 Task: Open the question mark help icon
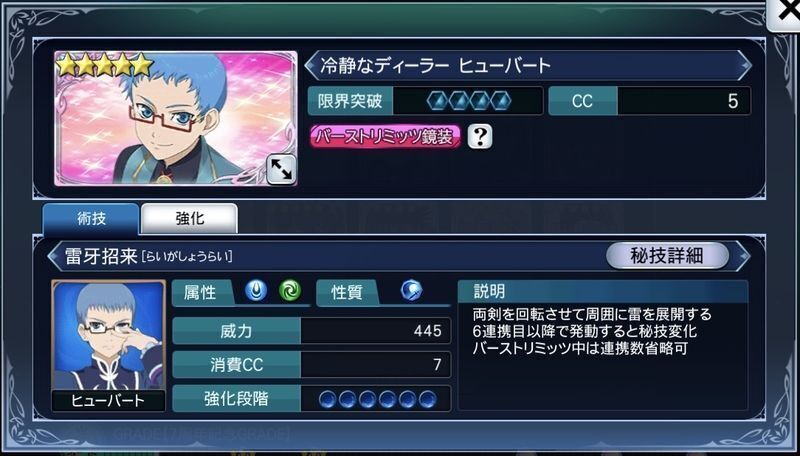coord(480,137)
